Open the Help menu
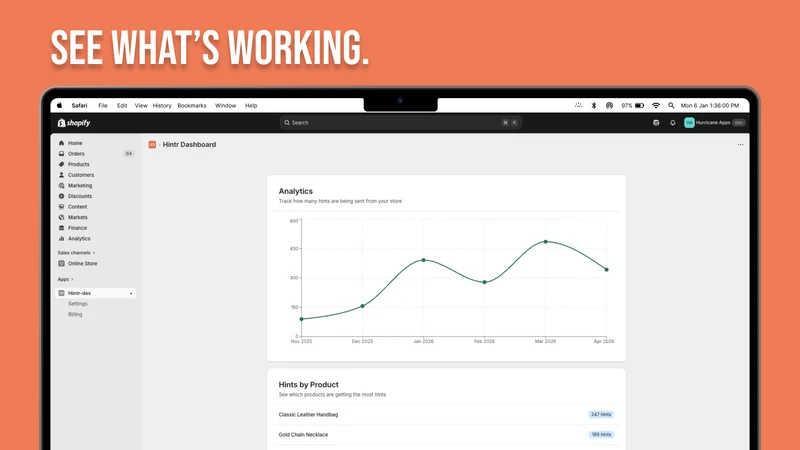This screenshot has width=800, height=450. coord(251,106)
